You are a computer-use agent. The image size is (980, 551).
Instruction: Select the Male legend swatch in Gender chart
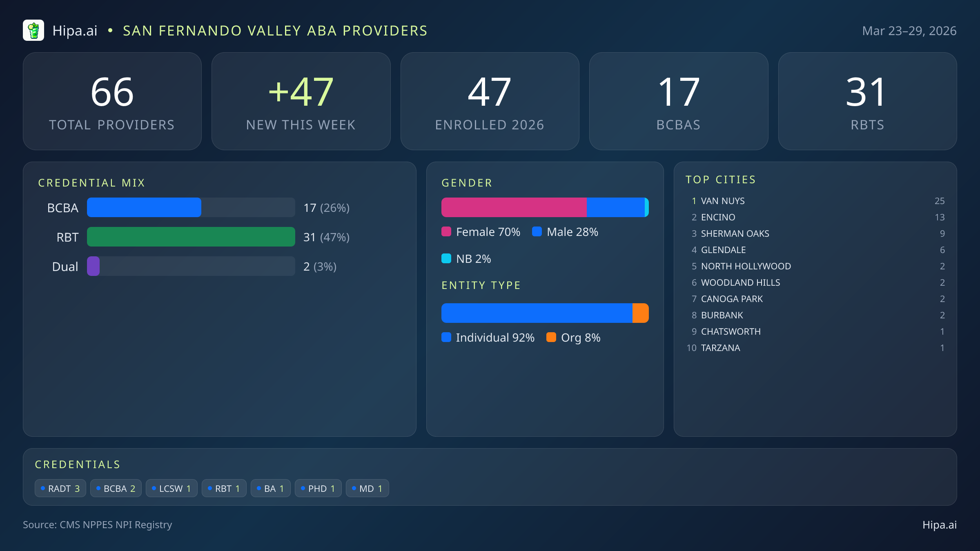click(537, 232)
